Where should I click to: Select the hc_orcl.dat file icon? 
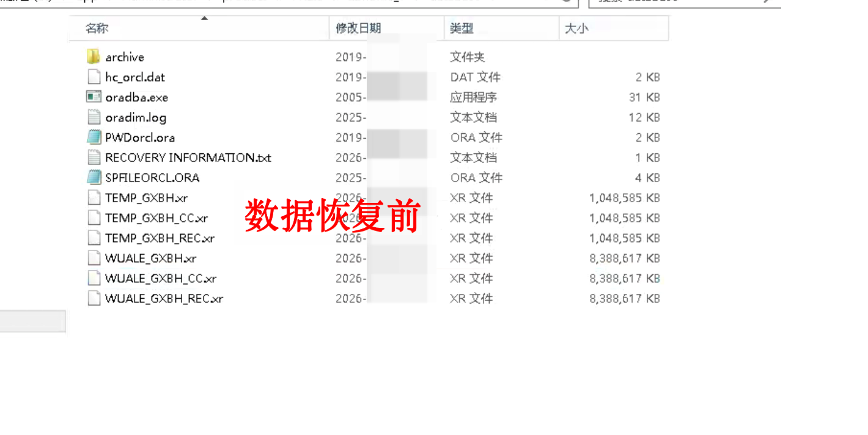[x=93, y=77]
